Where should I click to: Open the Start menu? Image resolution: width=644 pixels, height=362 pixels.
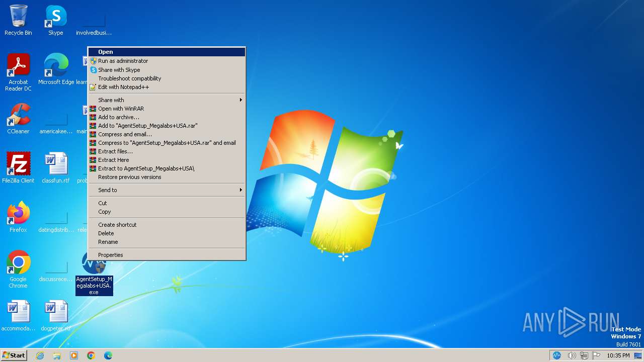(14, 355)
